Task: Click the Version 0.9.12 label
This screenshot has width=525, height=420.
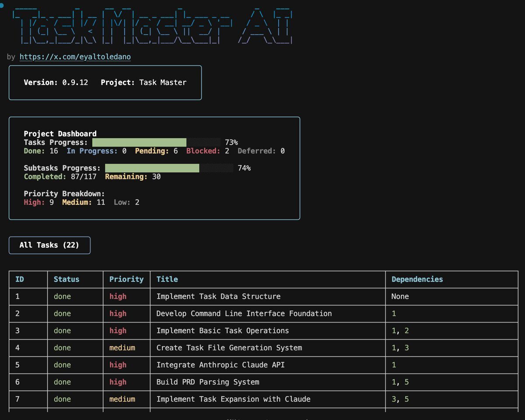Action: click(x=56, y=82)
